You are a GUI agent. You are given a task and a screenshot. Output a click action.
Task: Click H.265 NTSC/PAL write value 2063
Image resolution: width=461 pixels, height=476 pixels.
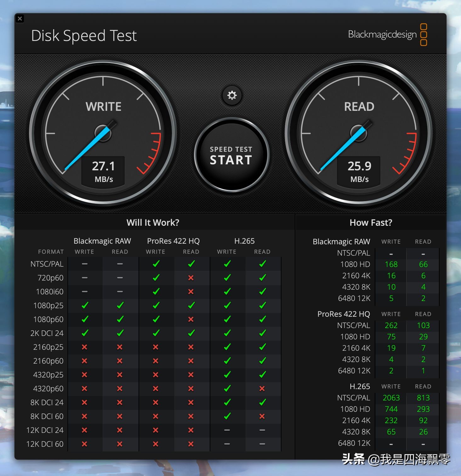point(391,398)
